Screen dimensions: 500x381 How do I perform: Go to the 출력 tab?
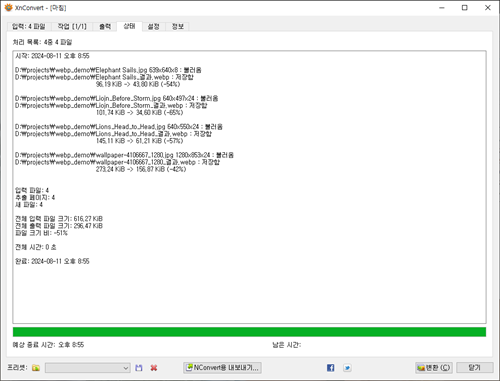coord(105,26)
